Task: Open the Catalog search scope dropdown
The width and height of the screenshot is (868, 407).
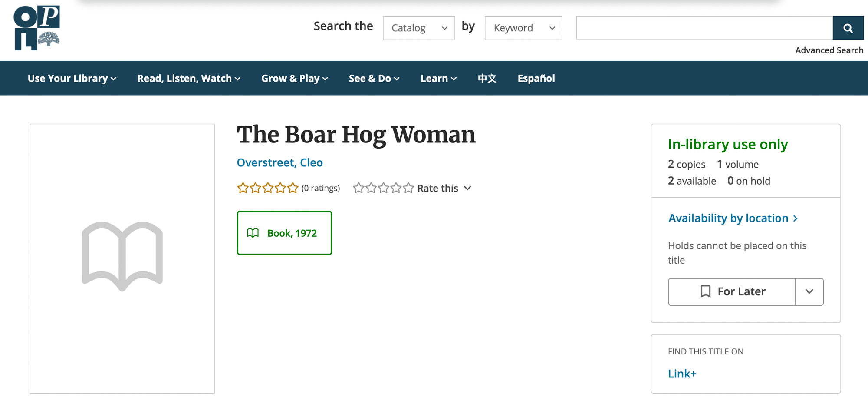Action: tap(418, 28)
